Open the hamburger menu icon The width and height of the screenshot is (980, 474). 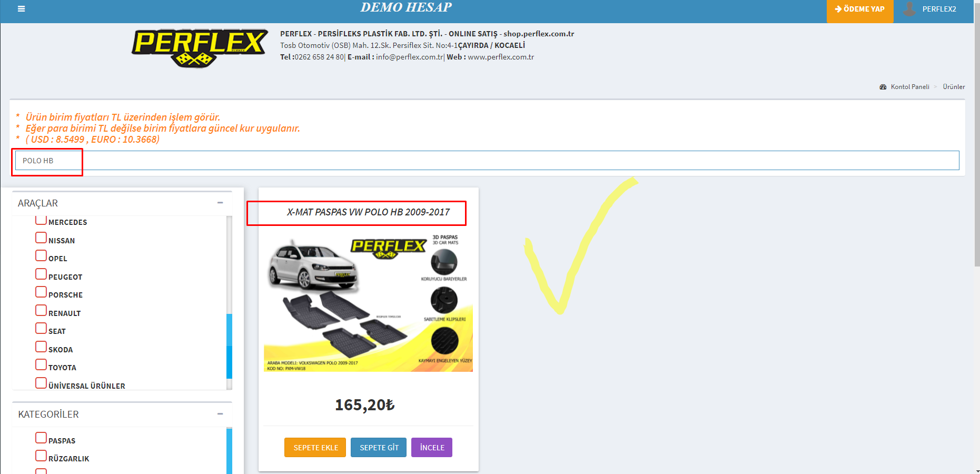21,9
